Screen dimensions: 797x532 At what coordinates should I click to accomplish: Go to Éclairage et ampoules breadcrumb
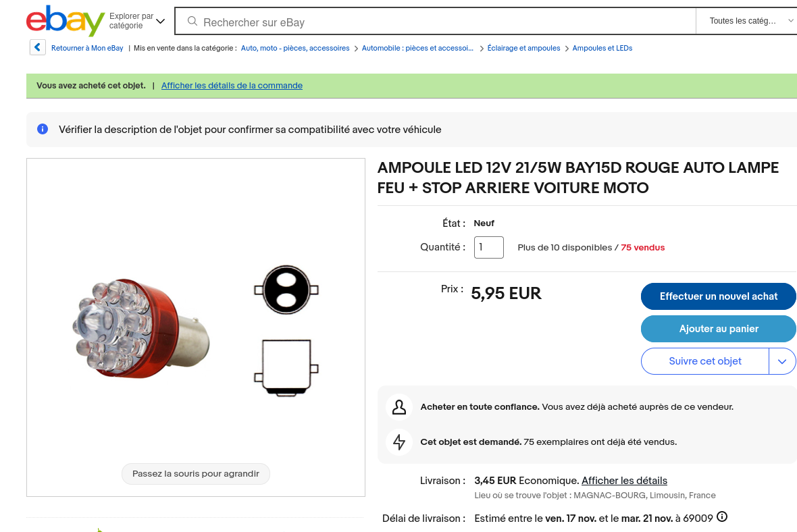pyautogui.click(x=523, y=48)
